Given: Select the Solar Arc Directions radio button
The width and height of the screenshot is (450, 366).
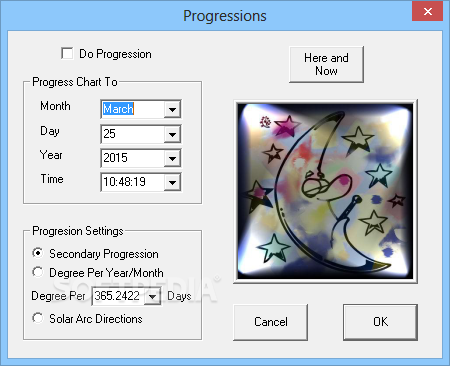Looking at the screenshot, I should [x=38, y=318].
